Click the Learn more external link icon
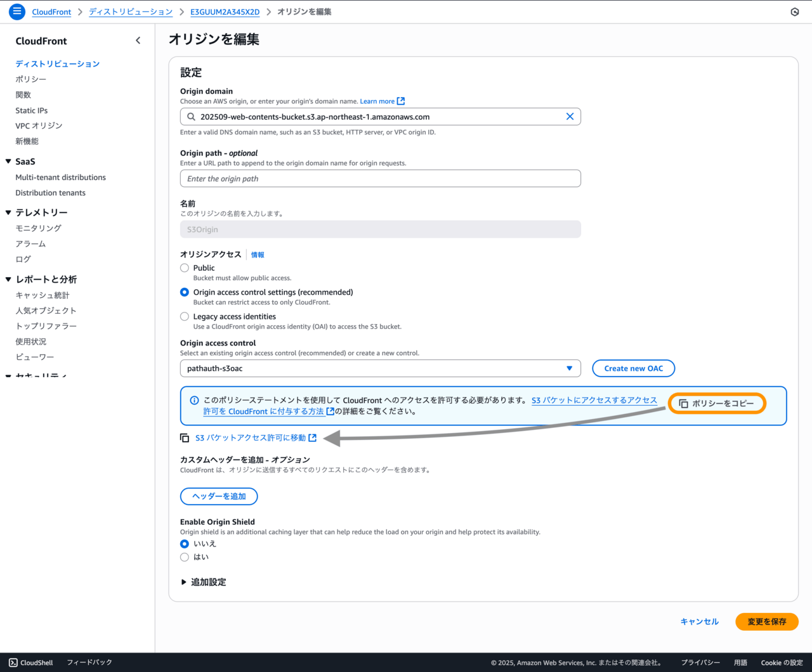Screen dimensions: 812x672 401,101
